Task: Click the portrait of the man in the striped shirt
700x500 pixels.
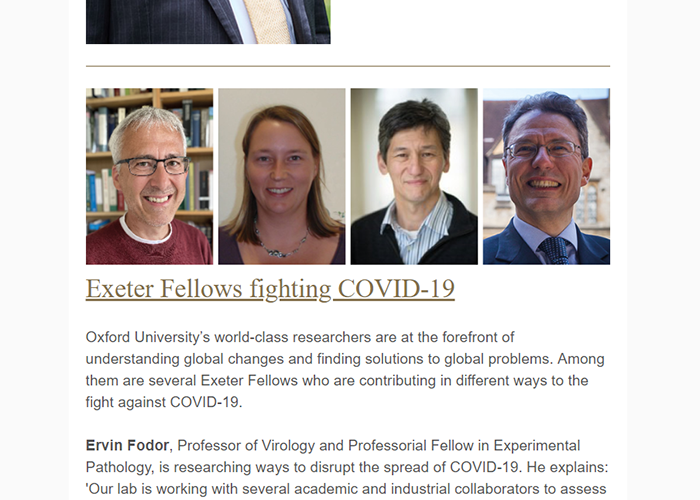Action: pos(413,177)
